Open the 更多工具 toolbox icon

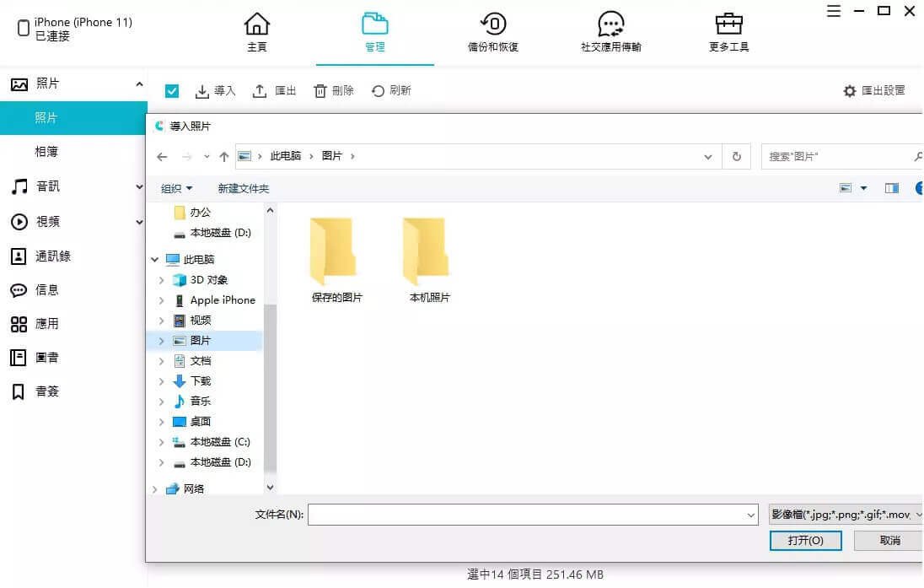click(728, 24)
